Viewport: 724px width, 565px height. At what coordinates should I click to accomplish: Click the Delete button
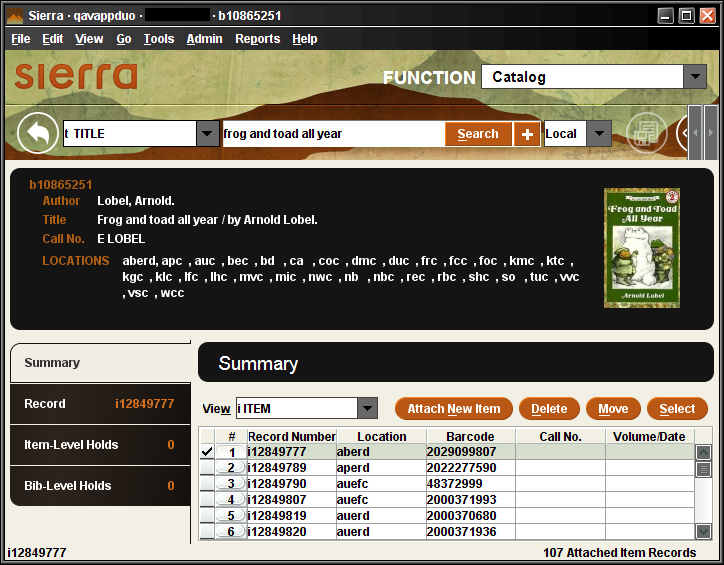tap(549, 409)
